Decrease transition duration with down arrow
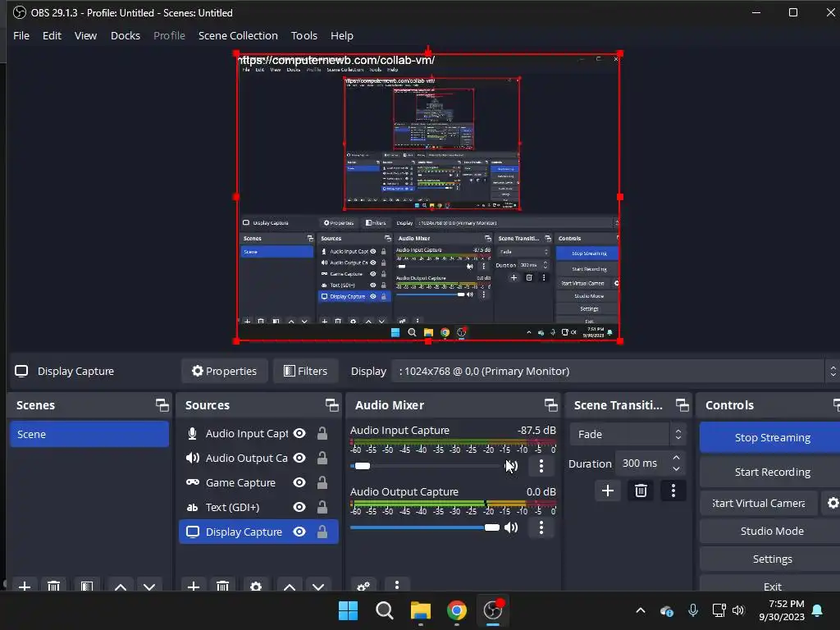The width and height of the screenshot is (840, 630). pyautogui.click(x=677, y=469)
